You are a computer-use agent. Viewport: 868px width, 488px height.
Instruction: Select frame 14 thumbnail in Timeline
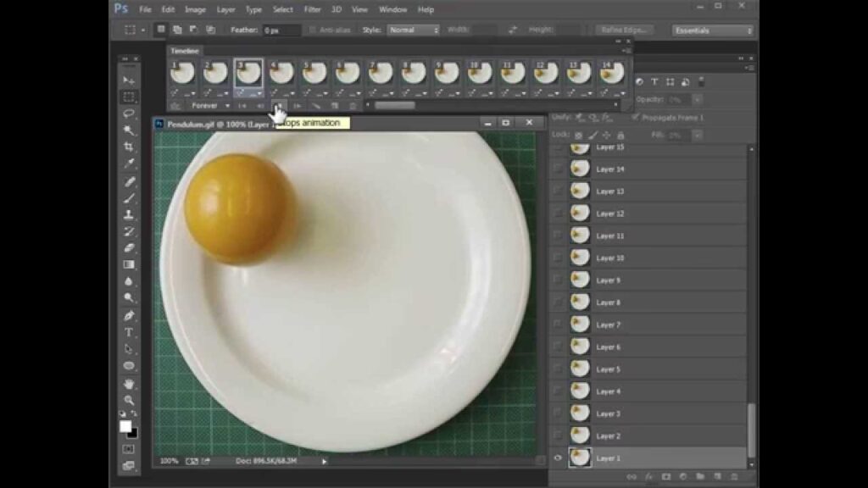pos(611,73)
